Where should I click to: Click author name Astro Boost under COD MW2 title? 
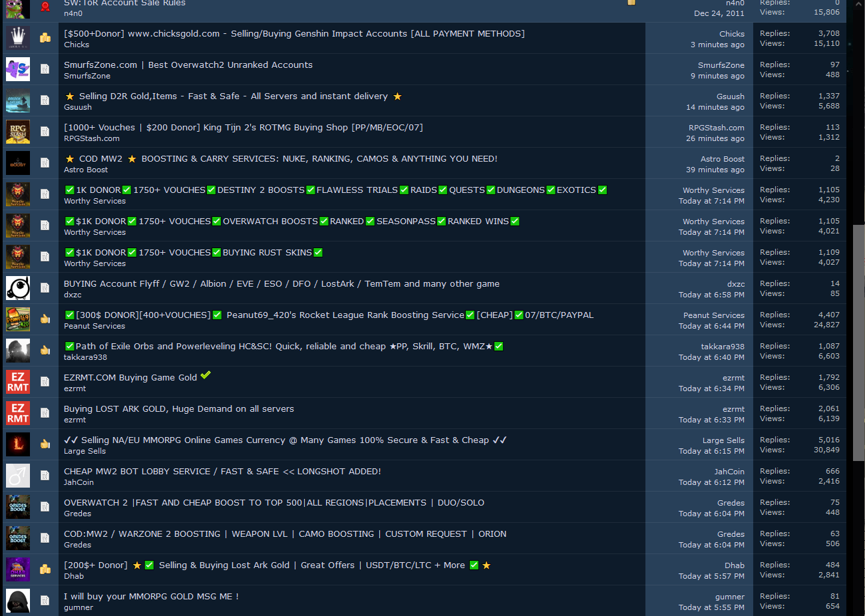tap(86, 170)
